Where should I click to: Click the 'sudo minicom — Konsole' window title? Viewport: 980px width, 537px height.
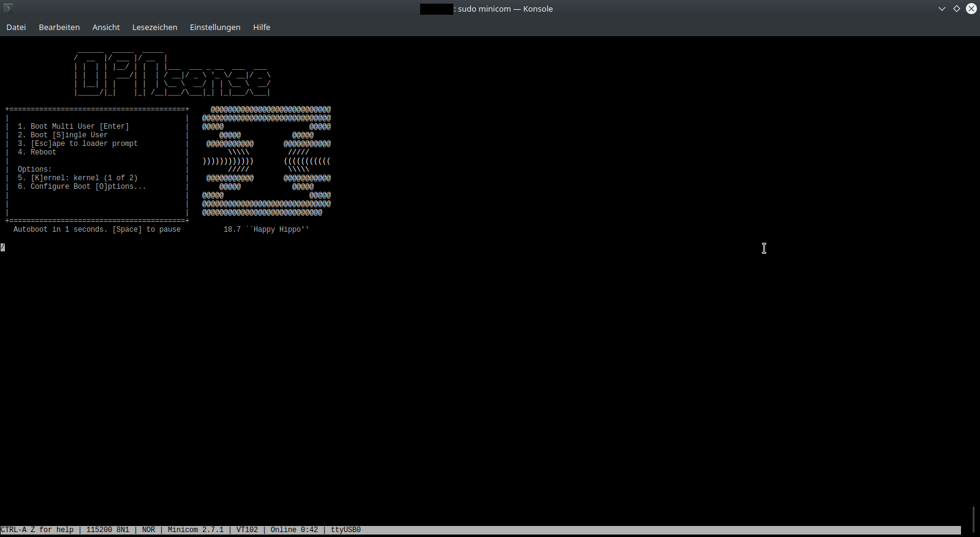coord(505,9)
